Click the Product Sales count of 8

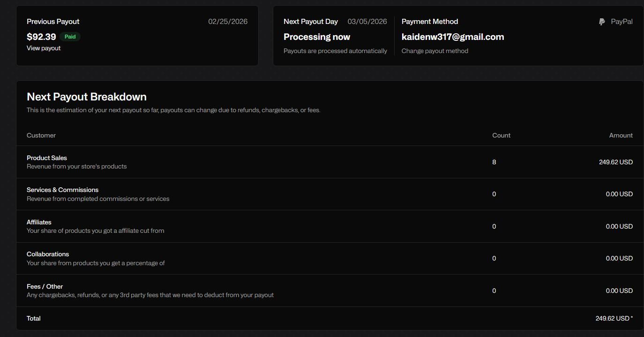(x=494, y=162)
